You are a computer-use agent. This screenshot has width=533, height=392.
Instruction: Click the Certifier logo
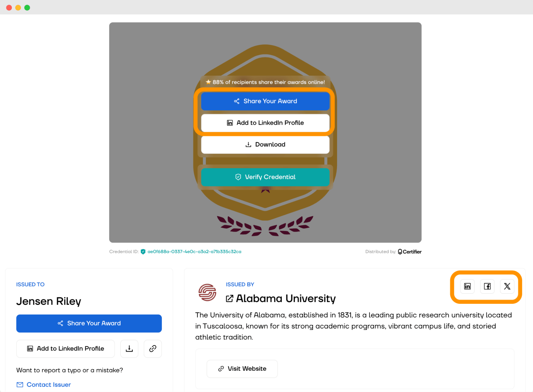click(410, 252)
